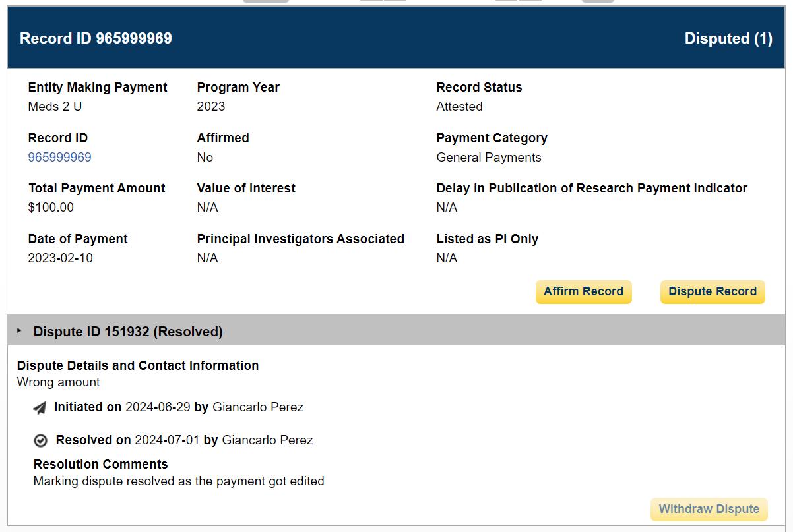Image resolution: width=793 pixels, height=532 pixels.
Task: Click the General Payments category value
Action: point(489,157)
